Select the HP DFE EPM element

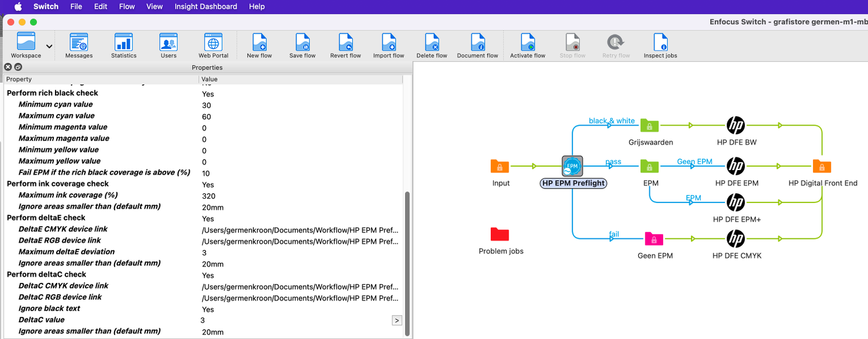point(735,167)
